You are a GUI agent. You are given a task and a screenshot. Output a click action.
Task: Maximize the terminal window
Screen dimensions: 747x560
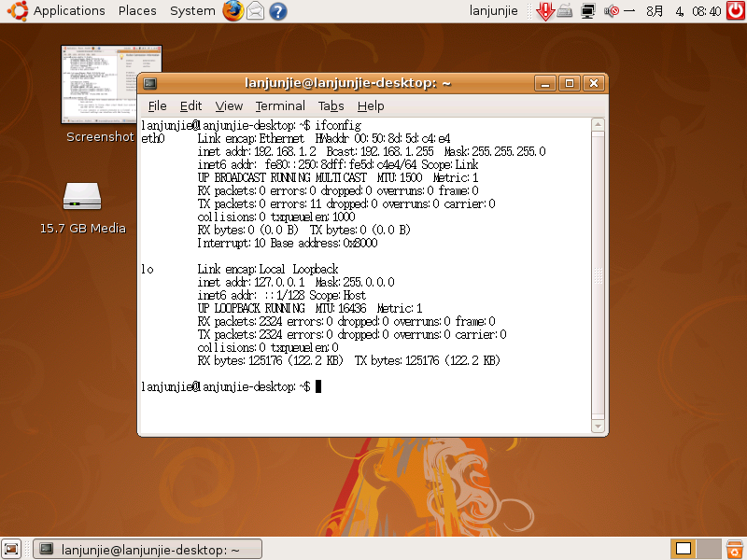(x=570, y=83)
